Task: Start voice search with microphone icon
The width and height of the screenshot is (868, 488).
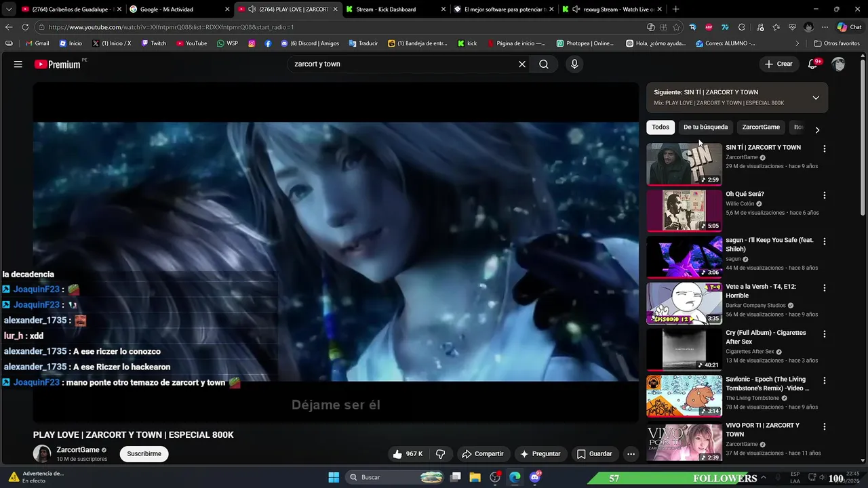Action: pos(574,64)
